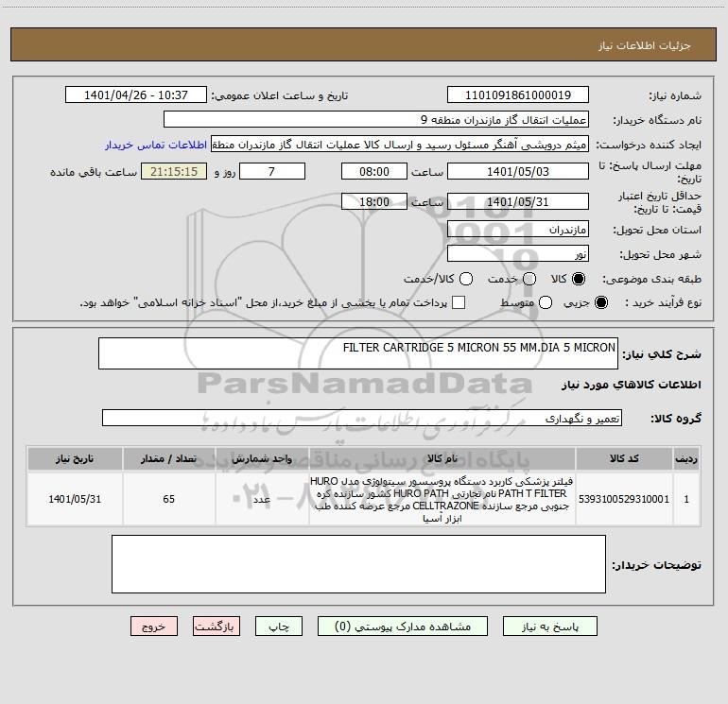Click the goods group field تعمیر و نگهداری

(362, 418)
